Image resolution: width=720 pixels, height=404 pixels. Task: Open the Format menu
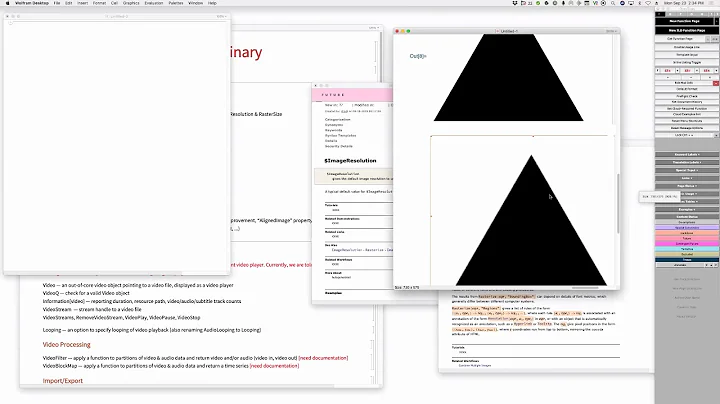click(x=99, y=3)
